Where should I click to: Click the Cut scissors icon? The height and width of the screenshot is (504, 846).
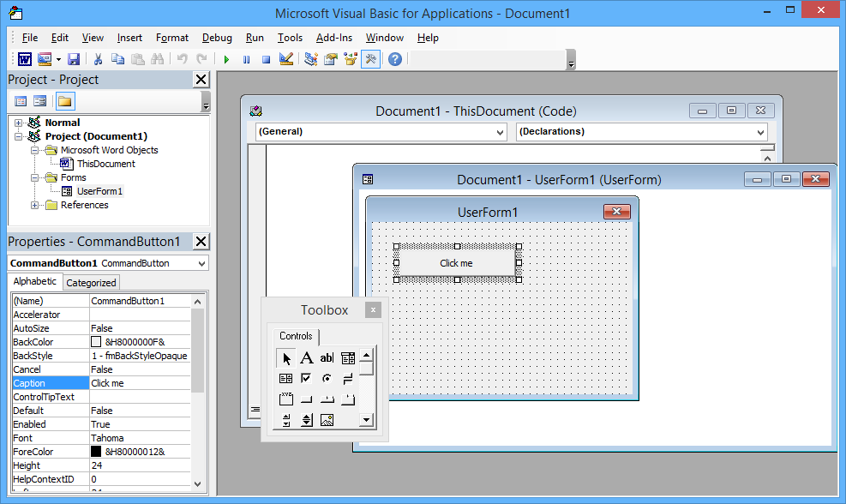98,59
